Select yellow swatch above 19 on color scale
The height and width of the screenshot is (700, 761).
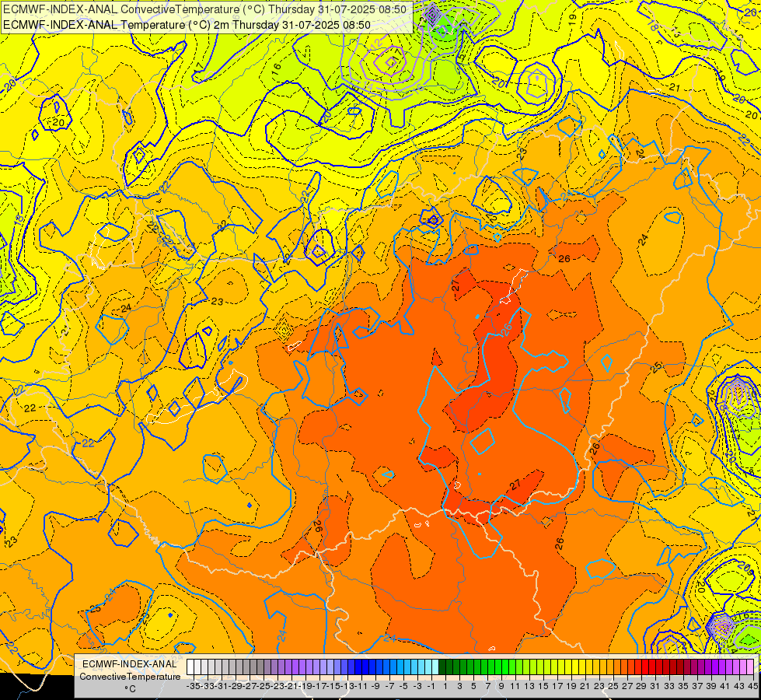click(568, 667)
